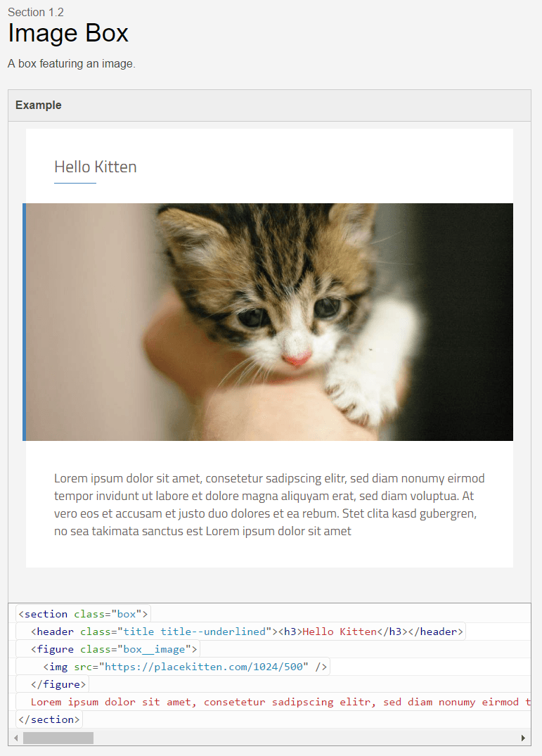542x756 pixels.
Task: Click the header title--underlined code line
Action: pyautogui.click(x=246, y=632)
